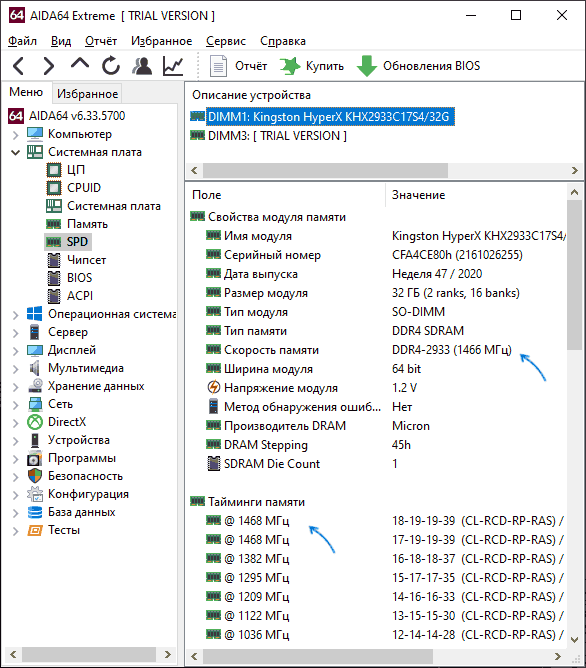The height and width of the screenshot is (668, 586).
Task: Click the Хранение данных drive icon
Action: point(34,386)
